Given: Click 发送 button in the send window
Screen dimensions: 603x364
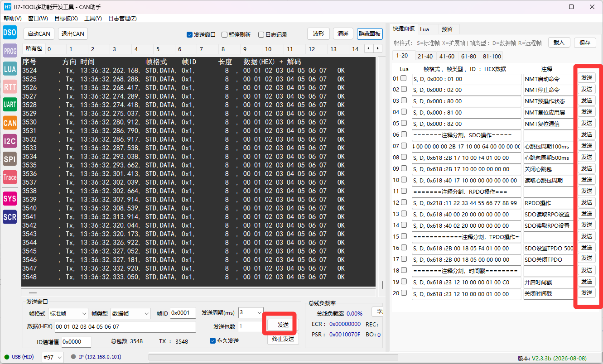Looking at the screenshot, I should pos(283,325).
